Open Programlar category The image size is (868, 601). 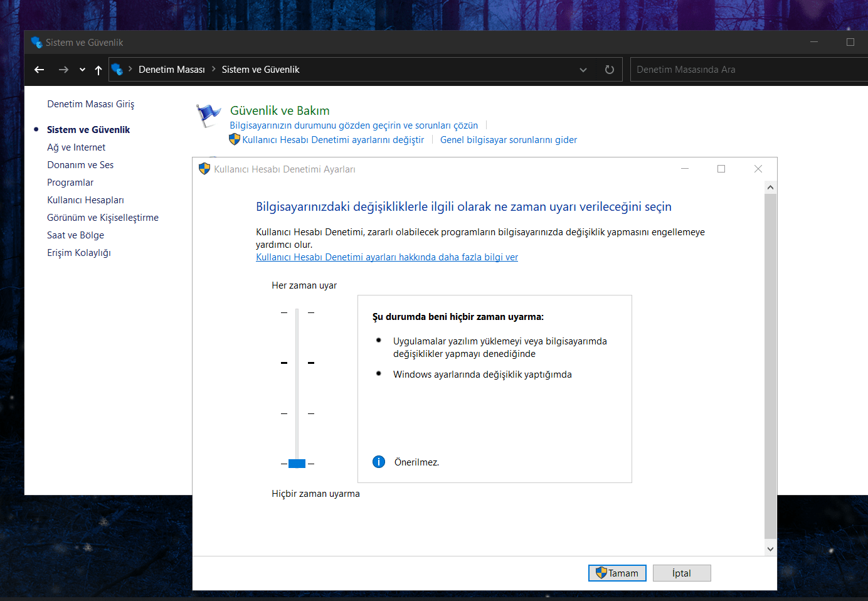[x=70, y=183]
